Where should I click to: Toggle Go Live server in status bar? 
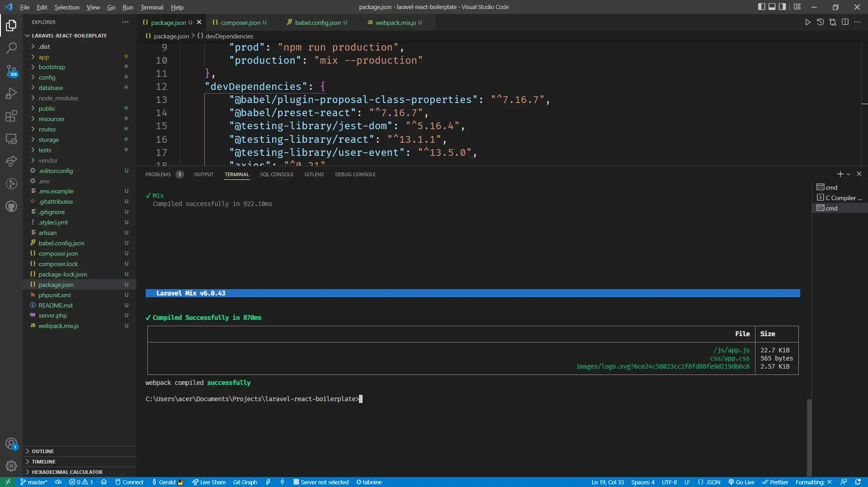pos(741,482)
